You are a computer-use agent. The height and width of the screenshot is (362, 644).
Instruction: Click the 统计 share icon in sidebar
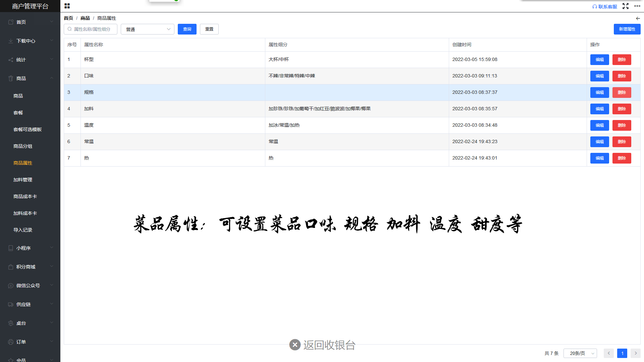(11, 60)
